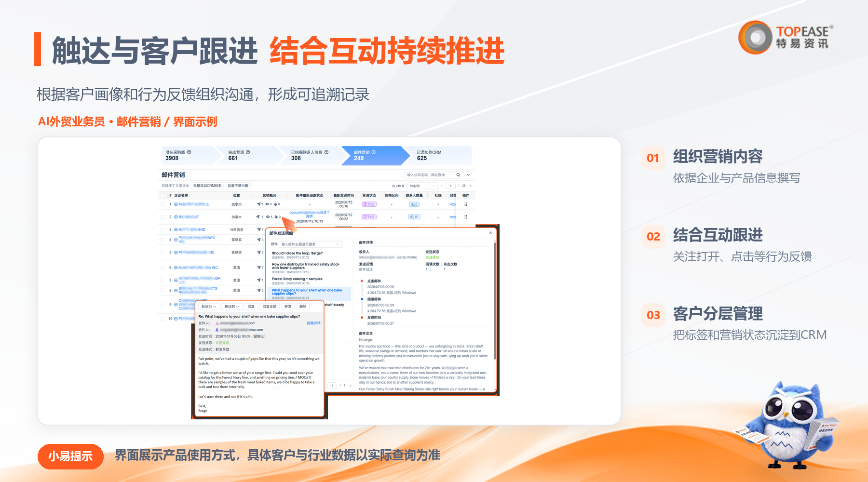The image size is (868, 482).
Task: Open row 1 action dots menu
Action: (x=466, y=204)
